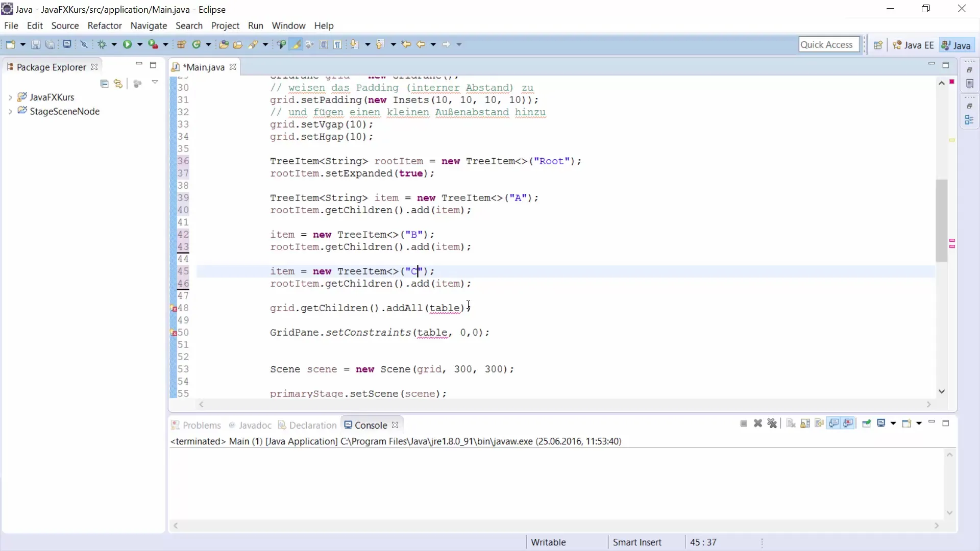980x551 pixels.
Task: Save the file with the floppy icon
Action: coord(36,44)
